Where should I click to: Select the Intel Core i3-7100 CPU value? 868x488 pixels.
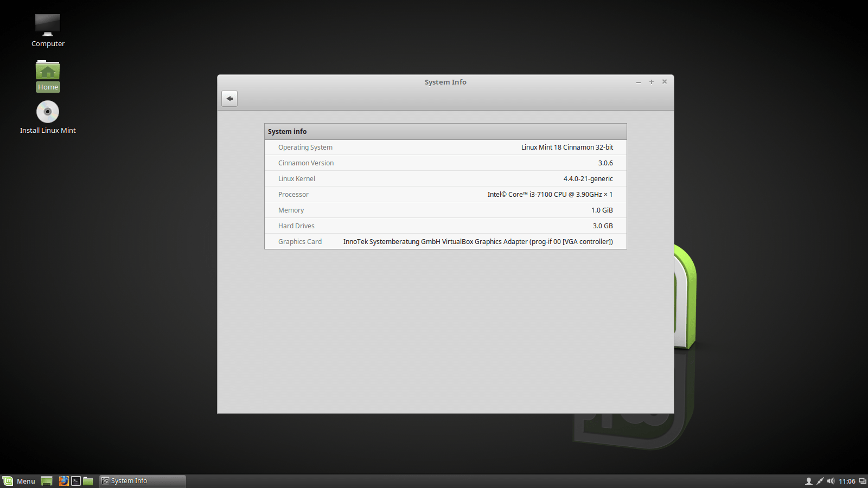[550, 195]
